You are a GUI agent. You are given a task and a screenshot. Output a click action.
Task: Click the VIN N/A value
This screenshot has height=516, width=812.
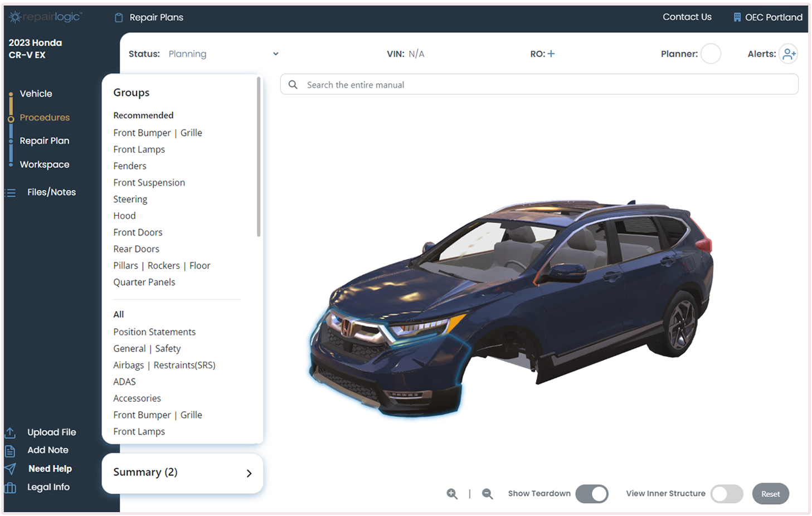(x=416, y=54)
